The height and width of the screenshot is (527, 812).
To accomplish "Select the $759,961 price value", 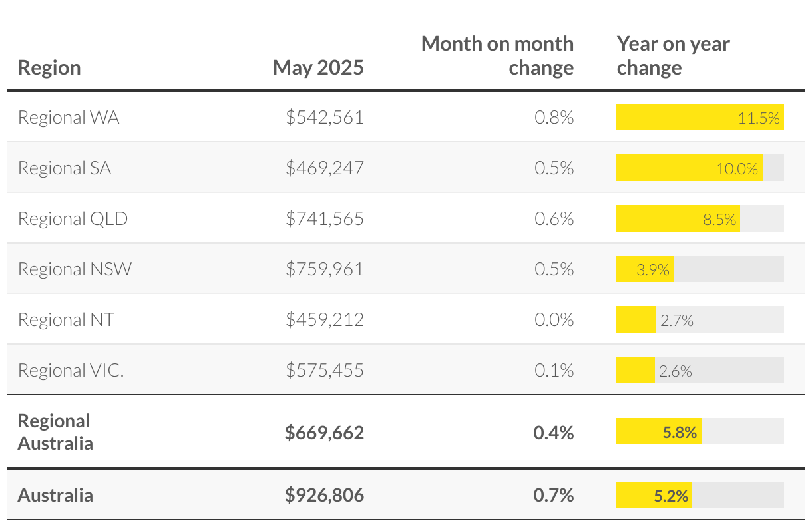I will coord(325,269).
